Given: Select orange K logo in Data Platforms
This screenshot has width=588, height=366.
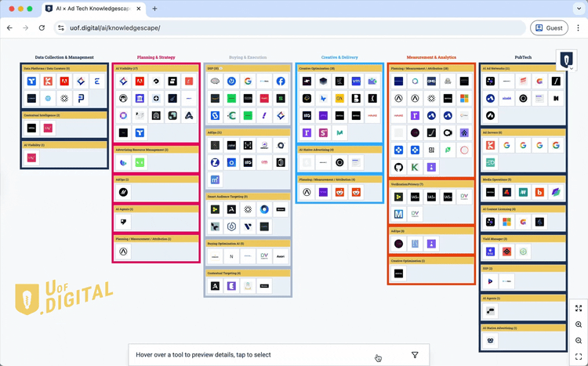Looking at the screenshot, I should (48, 81).
